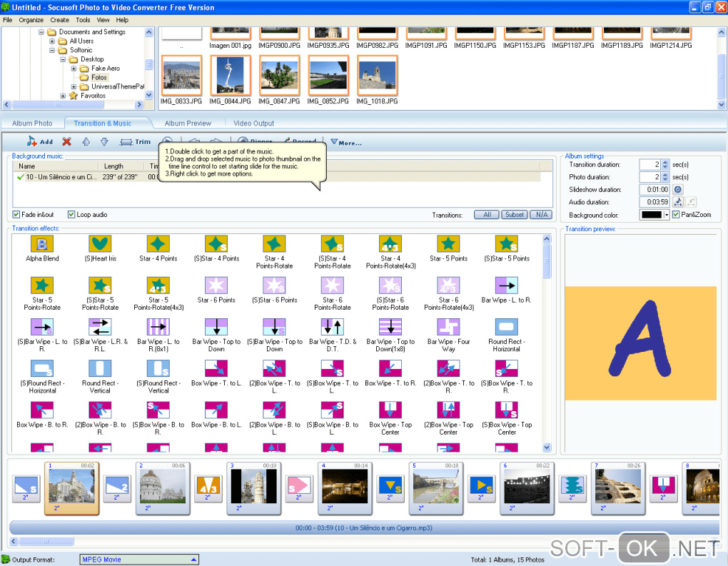Screen dimensions: 728x566
Task: Select timeline photo 4 thumbnail
Action: pyautogui.click(x=345, y=487)
